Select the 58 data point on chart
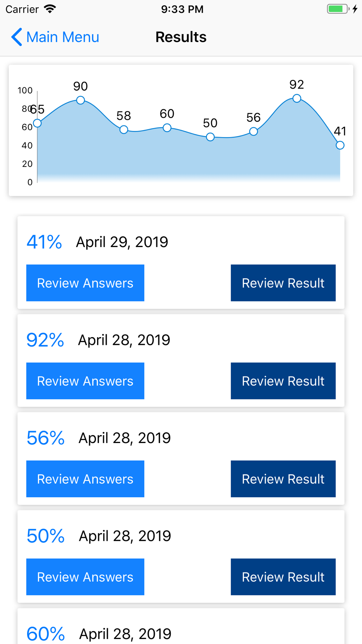This screenshot has width=362, height=644. point(124,129)
